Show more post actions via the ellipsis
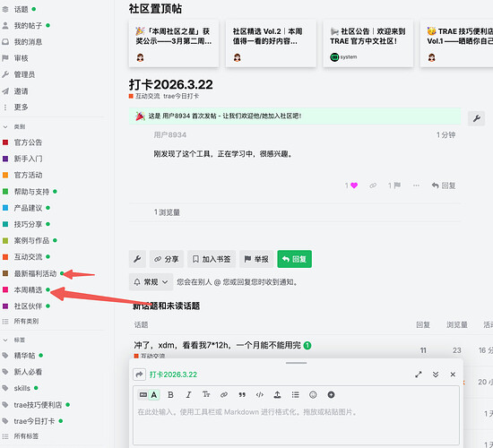493x448 pixels. click(416, 185)
